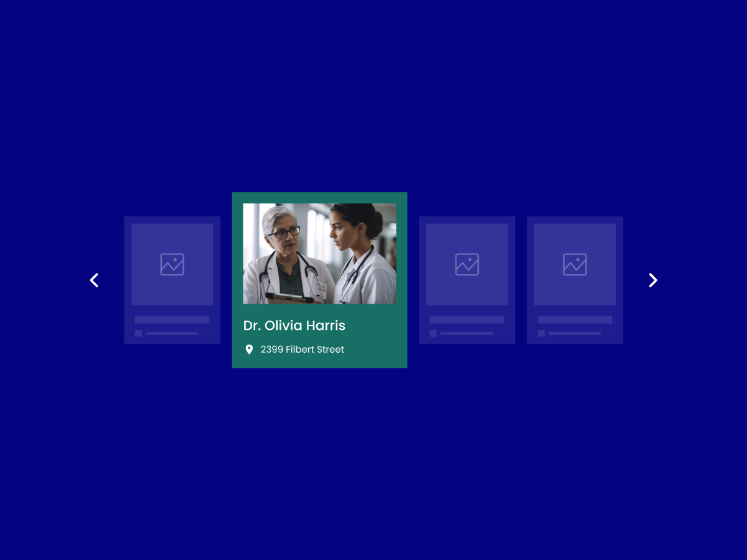
Task: Click small square placeholder icon in the leftmost card
Action: [x=139, y=334]
